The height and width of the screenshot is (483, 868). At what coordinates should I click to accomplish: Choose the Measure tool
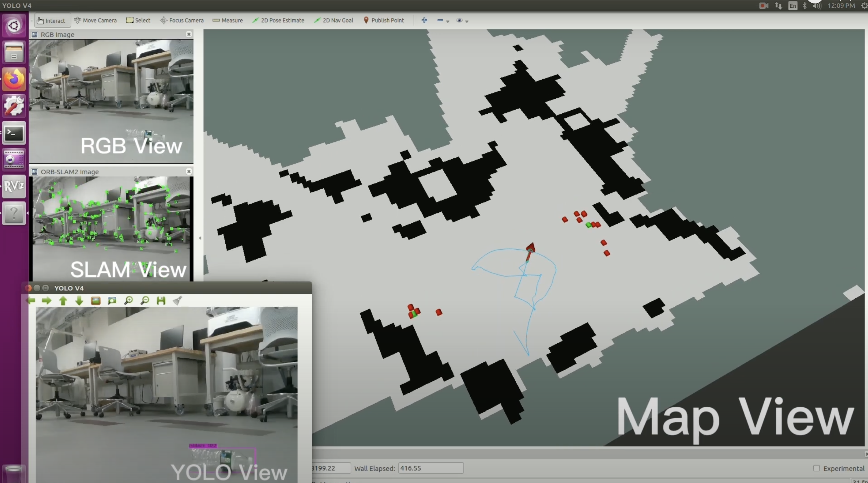(227, 20)
